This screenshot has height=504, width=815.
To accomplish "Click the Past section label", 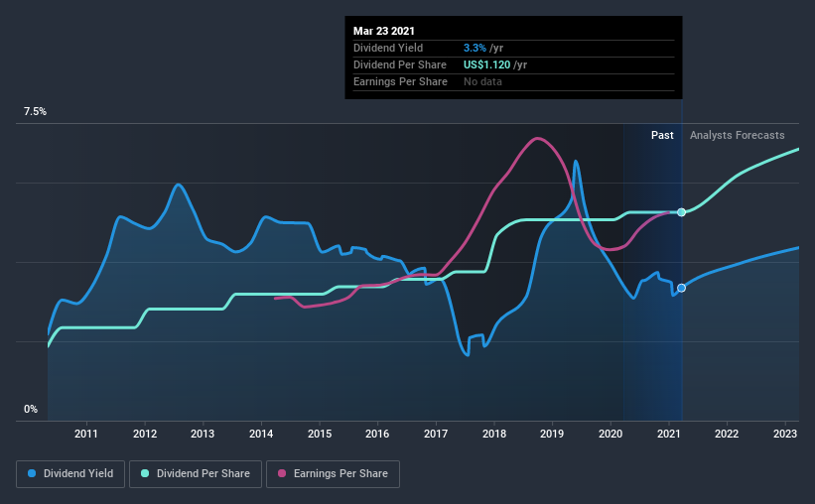I will point(662,135).
